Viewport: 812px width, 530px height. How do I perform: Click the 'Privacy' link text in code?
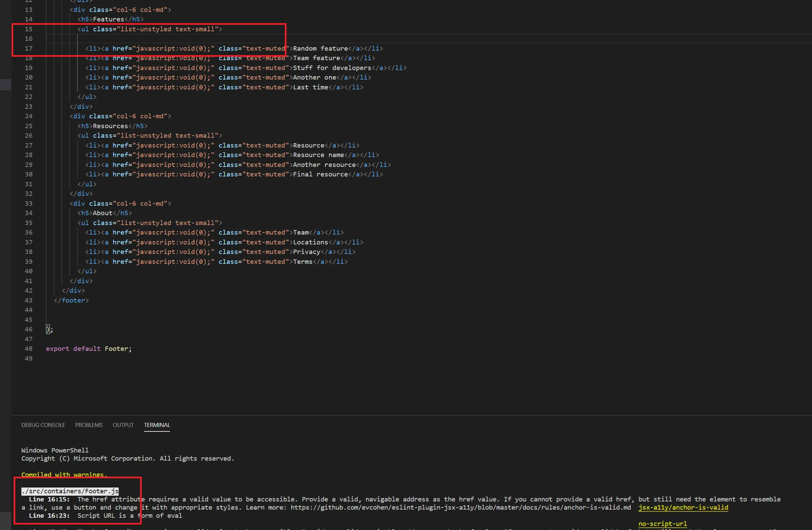[x=306, y=252]
